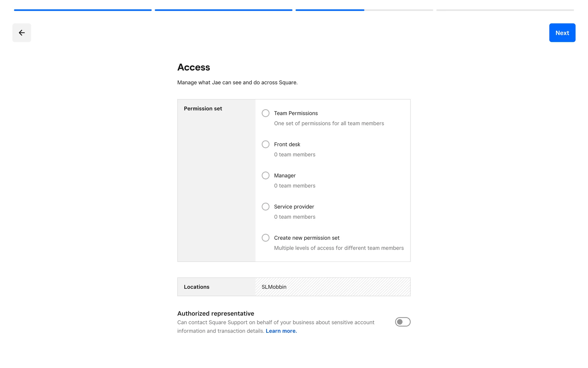Open the Learn more link
Viewport: 588px width, 368px height.
(x=281, y=331)
